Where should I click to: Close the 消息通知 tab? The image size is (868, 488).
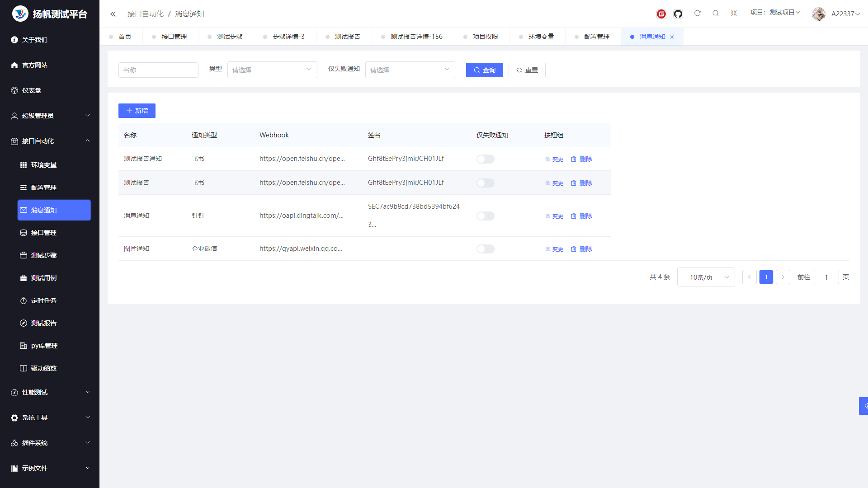pyautogui.click(x=672, y=37)
